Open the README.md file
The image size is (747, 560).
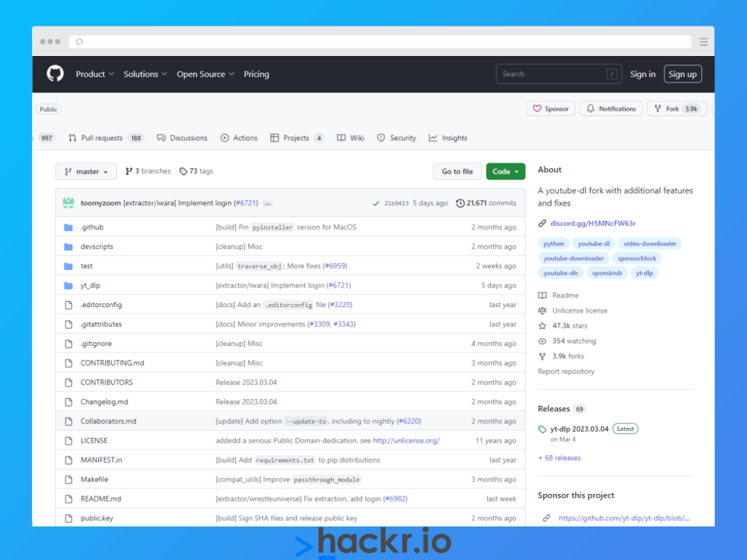click(x=101, y=499)
